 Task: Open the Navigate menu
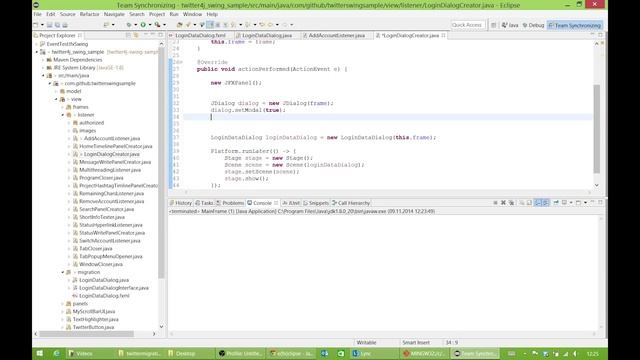pyautogui.click(x=114, y=14)
